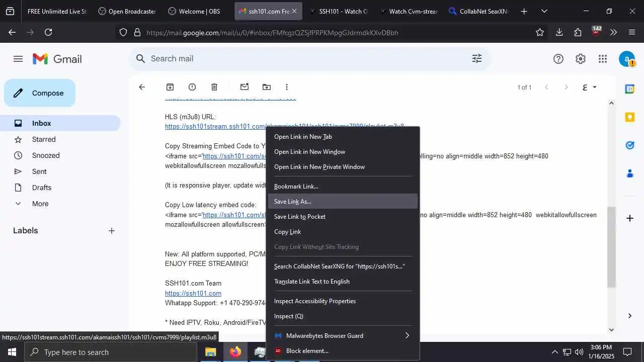Mark email as unread
Screen dimensions: 644x362
[245, 87]
